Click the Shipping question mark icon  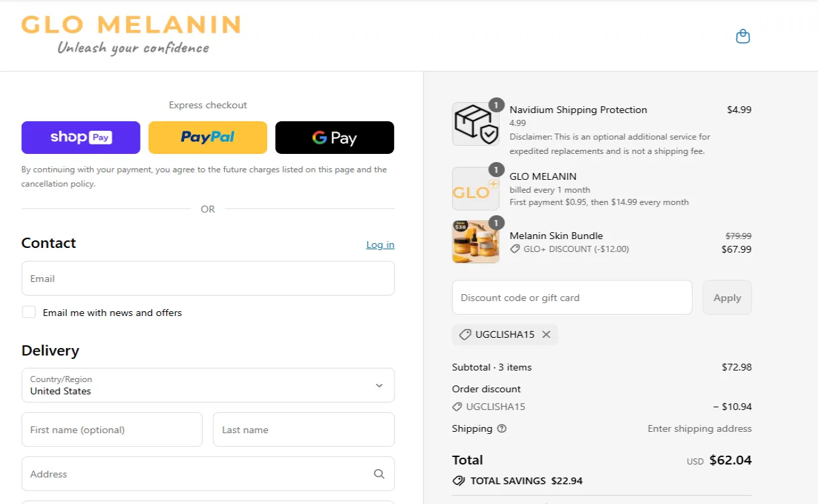(502, 429)
